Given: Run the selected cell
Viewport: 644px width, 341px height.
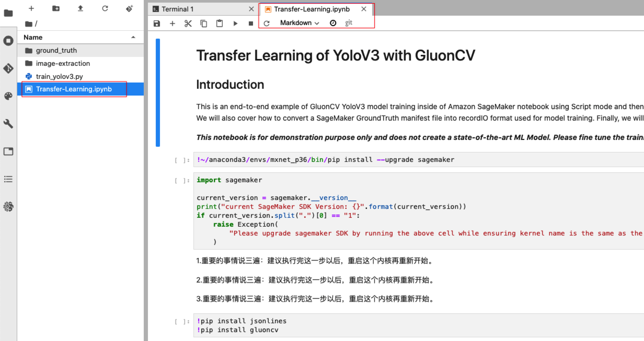Looking at the screenshot, I should [235, 23].
